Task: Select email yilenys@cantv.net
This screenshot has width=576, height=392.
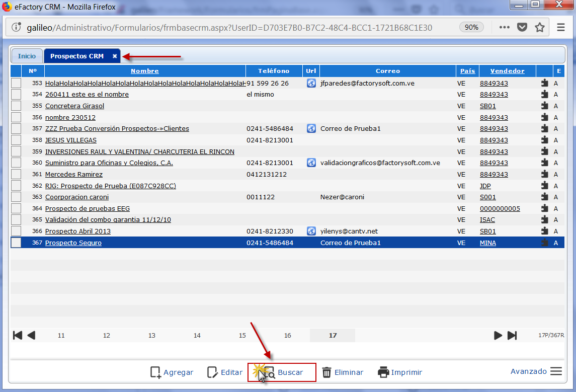Action: click(349, 231)
